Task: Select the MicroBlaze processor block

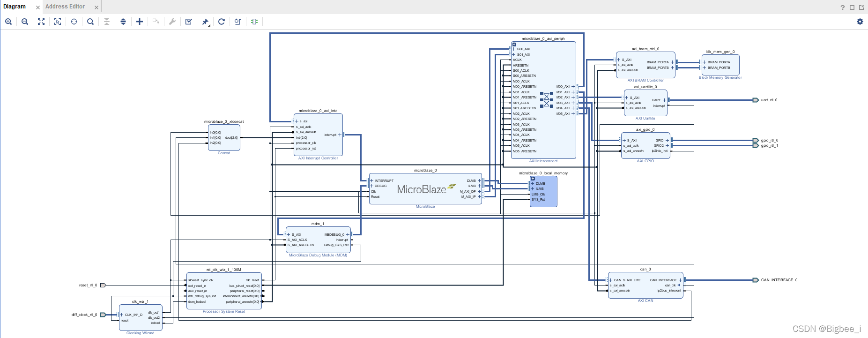Action: (x=425, y=189)
